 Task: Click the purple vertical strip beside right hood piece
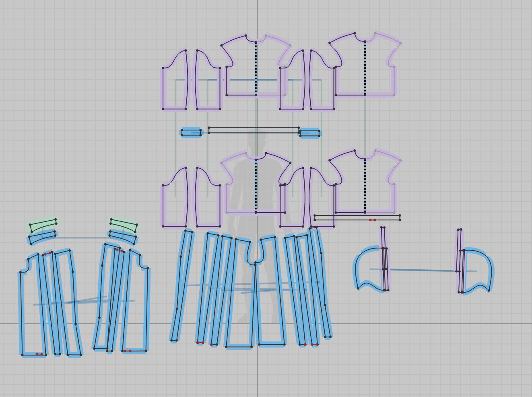click(460, 261)
